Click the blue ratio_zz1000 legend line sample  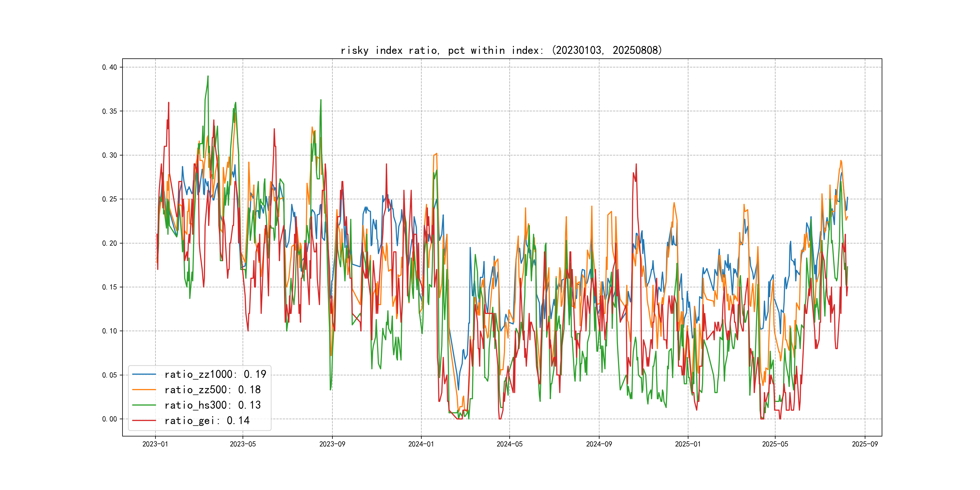tap(144, 374)
